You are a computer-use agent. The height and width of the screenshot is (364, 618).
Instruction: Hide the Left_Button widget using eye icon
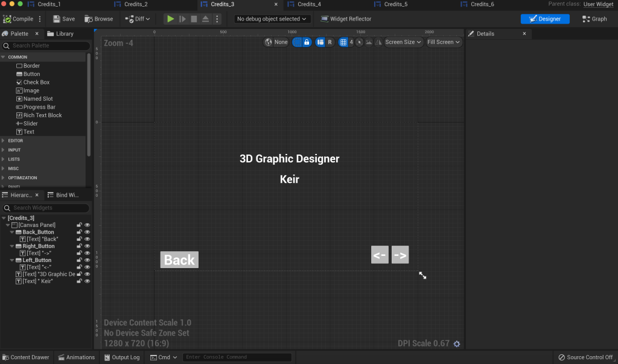(x=88, y=260)
